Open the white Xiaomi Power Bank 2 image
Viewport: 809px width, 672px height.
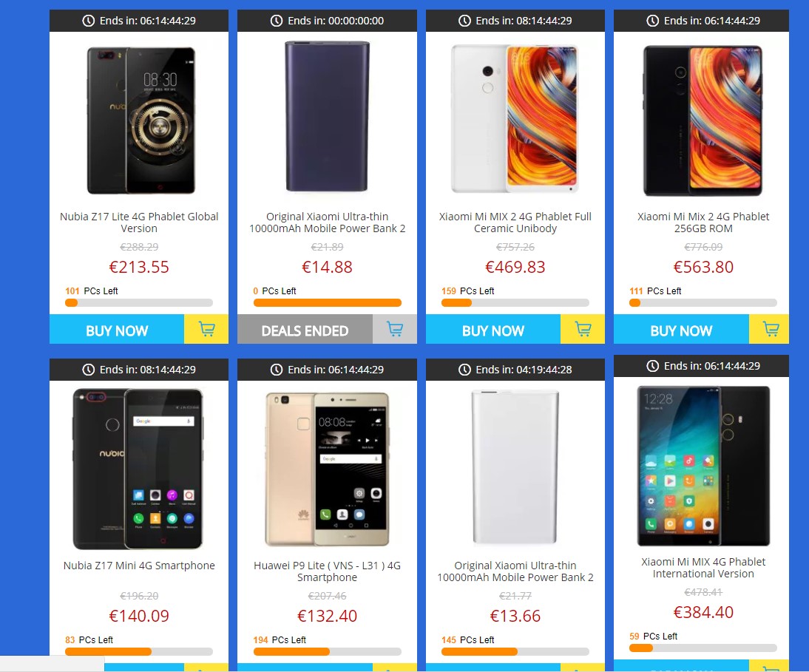point(515,466)
